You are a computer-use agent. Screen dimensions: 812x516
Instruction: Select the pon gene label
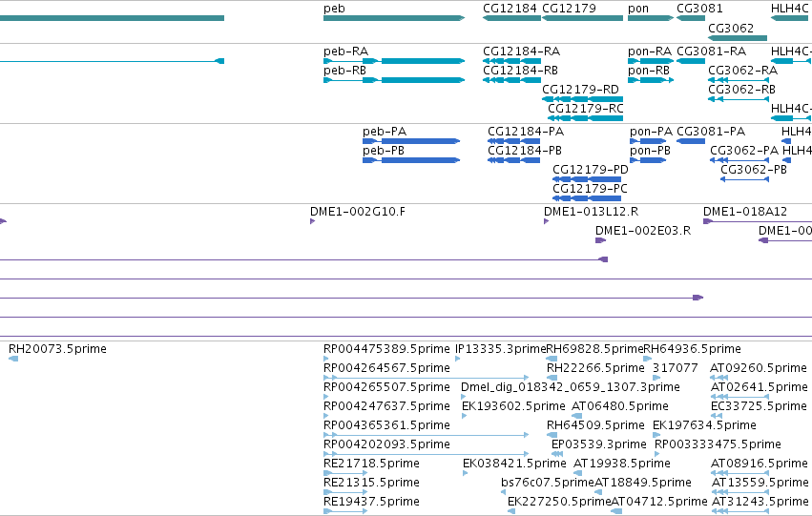tap(638, 9)
